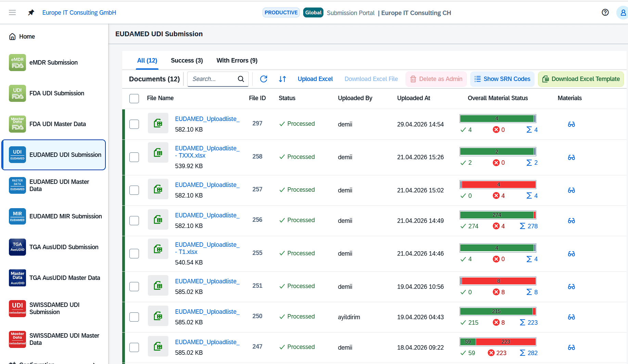Select the checkbox for File ID 247

[134, 347]
